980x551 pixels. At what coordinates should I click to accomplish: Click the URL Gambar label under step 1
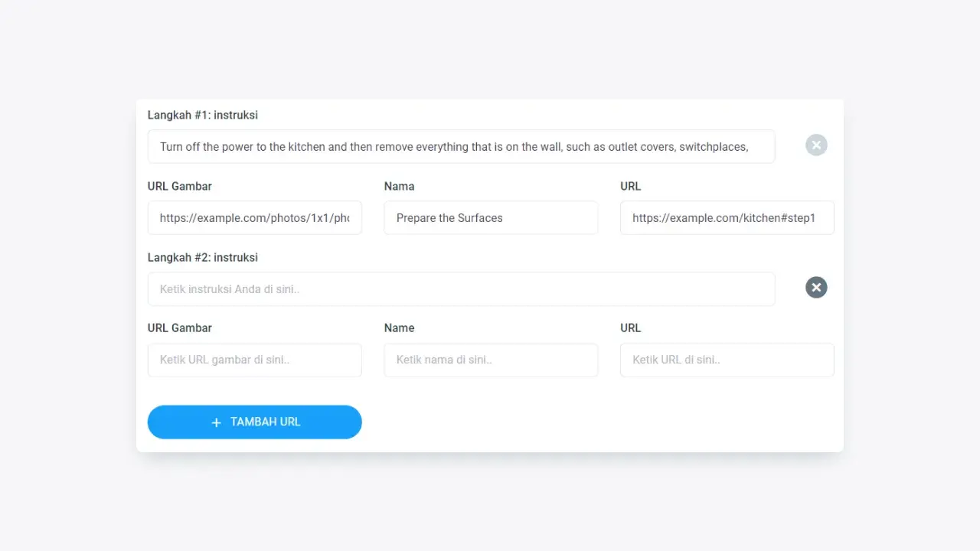180,186
